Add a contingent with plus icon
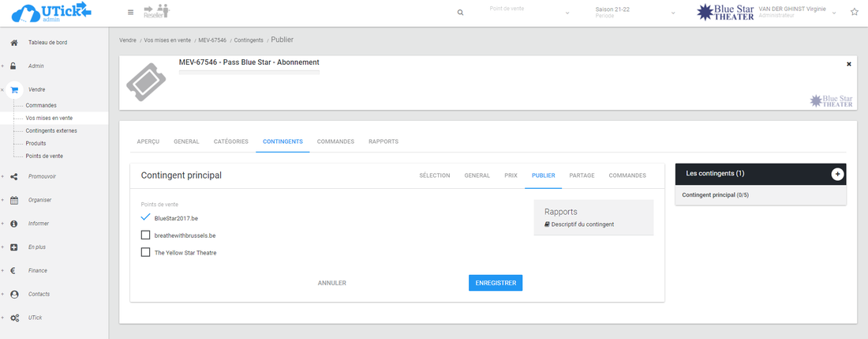This screenshot has width=868, height=339. (x=837, y=174)
